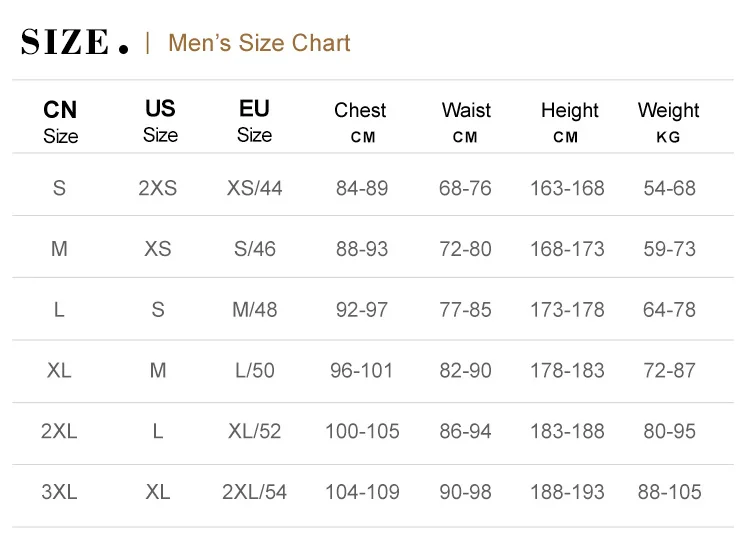
Task: Click the SIZE. heading text
Action: [x=75, y=42]
